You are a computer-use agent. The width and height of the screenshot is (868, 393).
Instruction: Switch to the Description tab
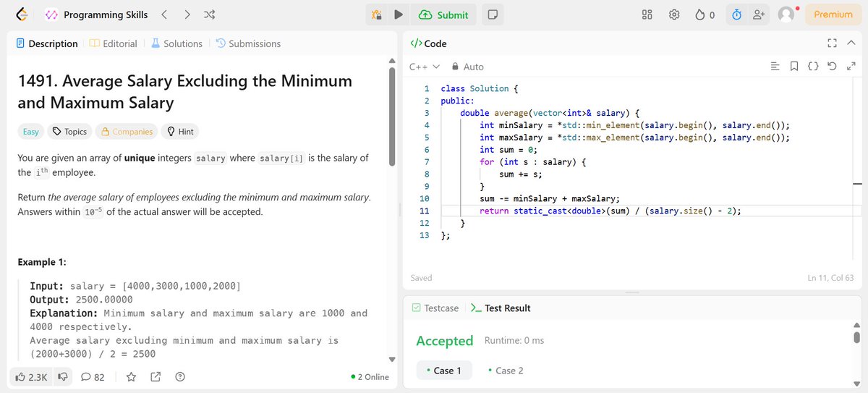tap(46, 43)
